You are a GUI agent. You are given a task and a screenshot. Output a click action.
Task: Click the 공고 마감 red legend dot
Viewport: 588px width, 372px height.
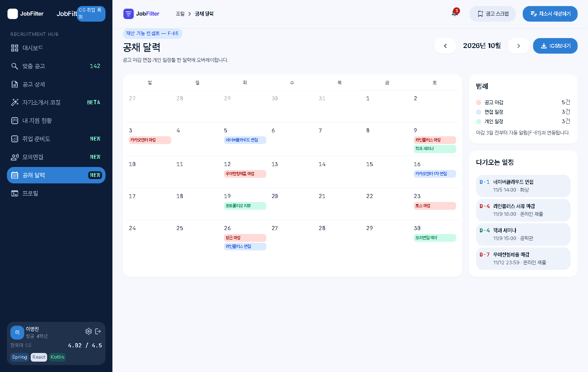pyautogui.click(x=479, y=103)
